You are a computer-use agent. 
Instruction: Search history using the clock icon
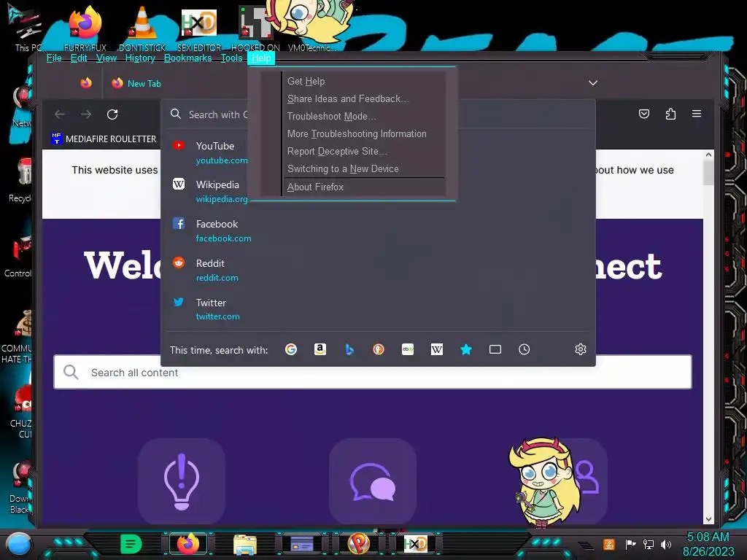524,349
